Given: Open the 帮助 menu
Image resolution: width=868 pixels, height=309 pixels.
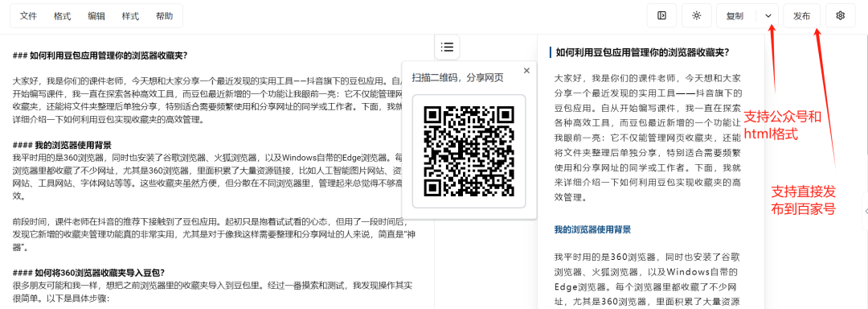Looking at the screenshot, I should pos(165,16).
